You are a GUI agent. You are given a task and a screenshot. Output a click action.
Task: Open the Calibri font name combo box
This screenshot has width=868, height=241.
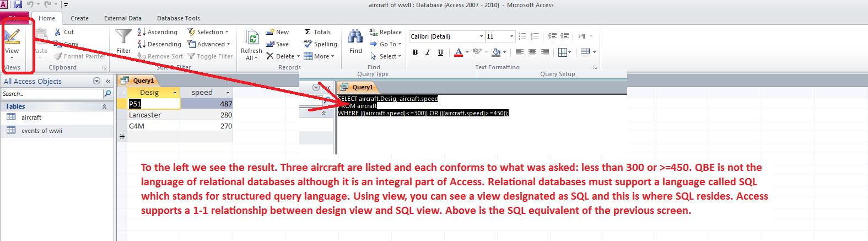(x=446, y=36)
